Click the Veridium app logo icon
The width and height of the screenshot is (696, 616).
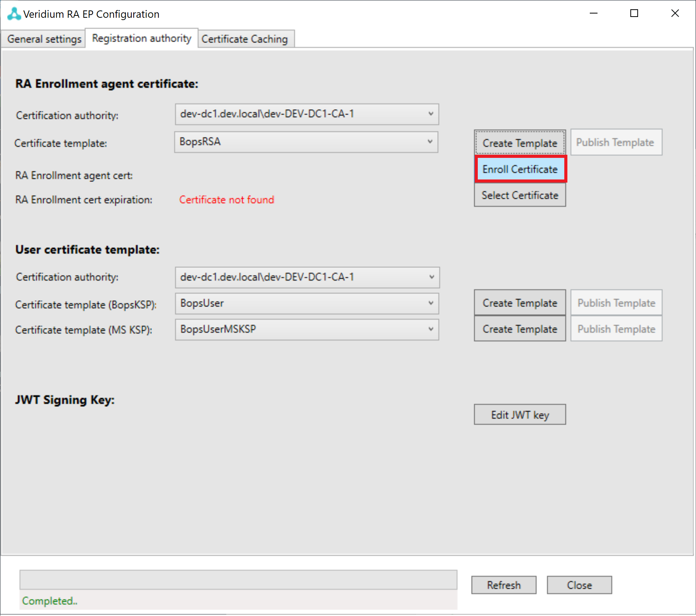coord(14,14)
